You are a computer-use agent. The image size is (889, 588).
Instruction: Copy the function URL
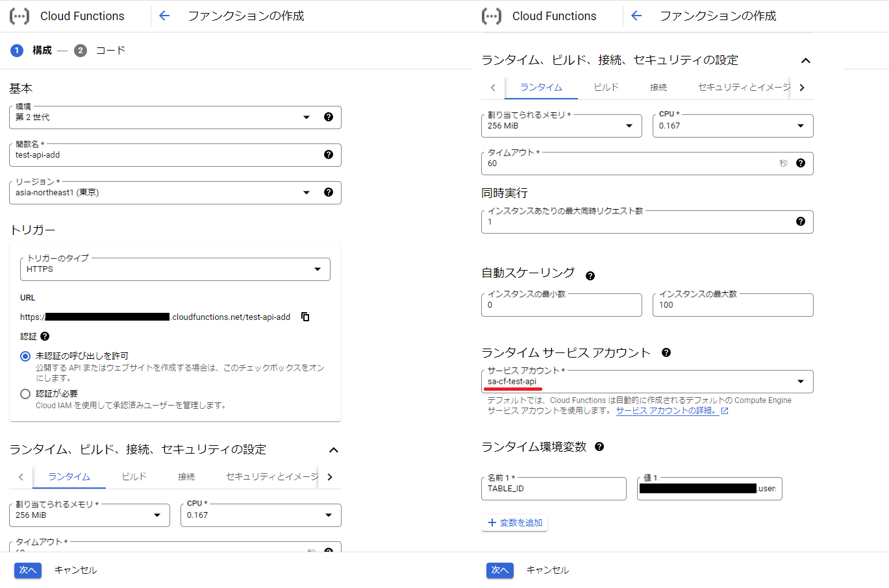pos(305,317)
